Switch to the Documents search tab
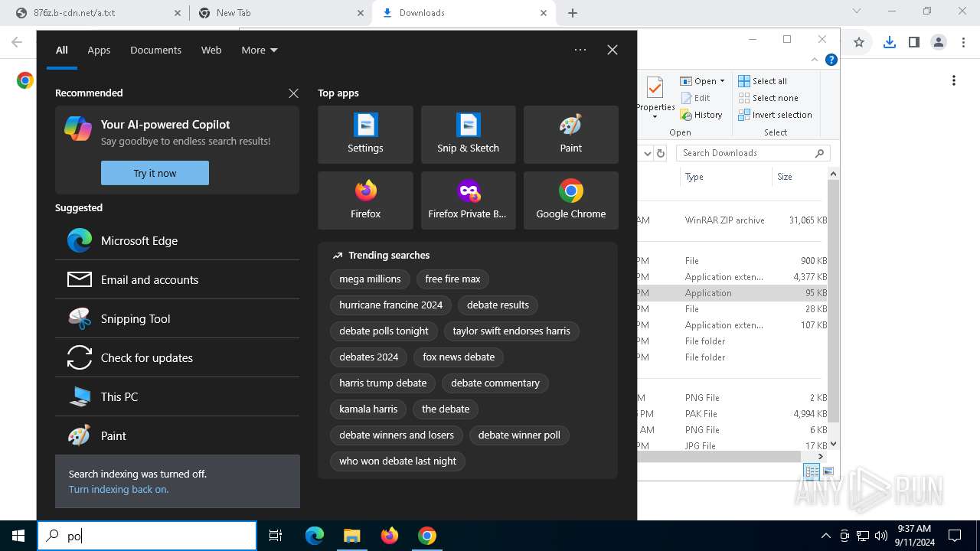The height and width of the screenshot is (551, 980). click(x=155, y=50)
